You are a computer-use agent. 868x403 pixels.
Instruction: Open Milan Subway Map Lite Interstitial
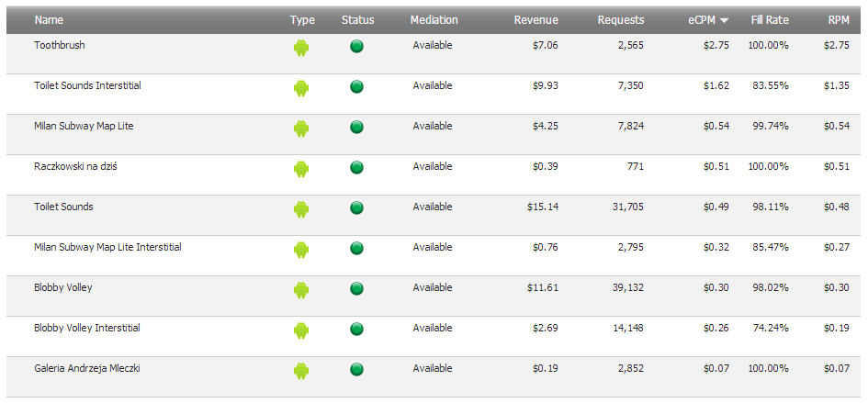[107, 247]
